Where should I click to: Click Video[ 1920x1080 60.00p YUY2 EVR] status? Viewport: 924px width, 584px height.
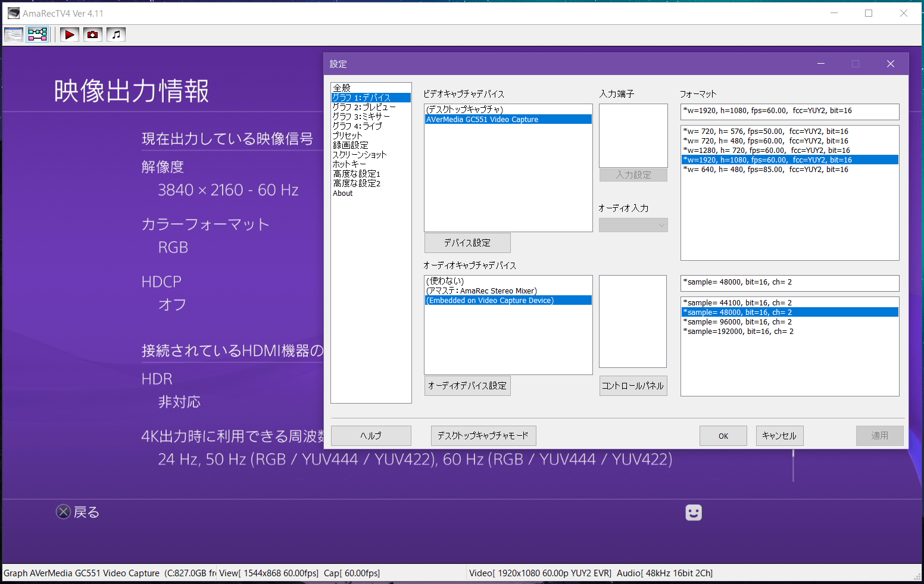[x=540, y=573]
